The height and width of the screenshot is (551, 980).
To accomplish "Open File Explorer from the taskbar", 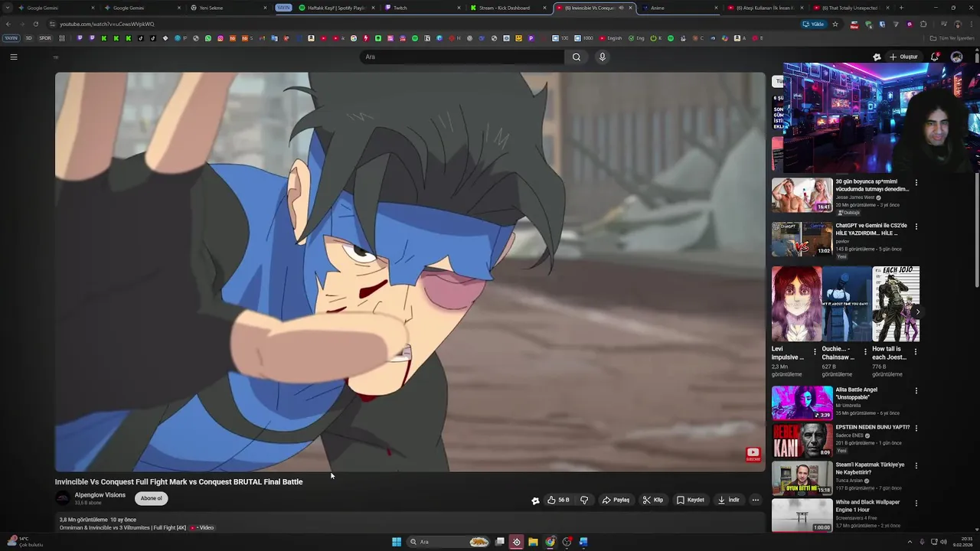I will pos(533,542).
